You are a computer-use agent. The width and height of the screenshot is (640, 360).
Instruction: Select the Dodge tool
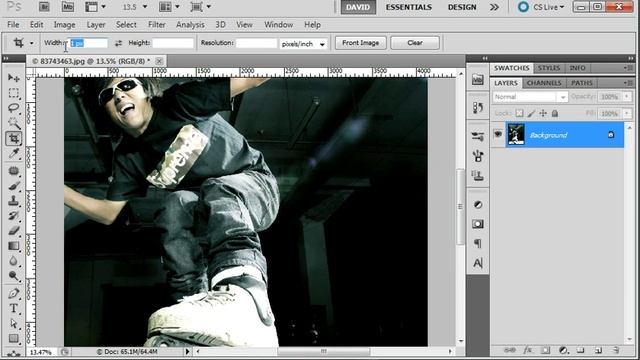tap(13, 276)
